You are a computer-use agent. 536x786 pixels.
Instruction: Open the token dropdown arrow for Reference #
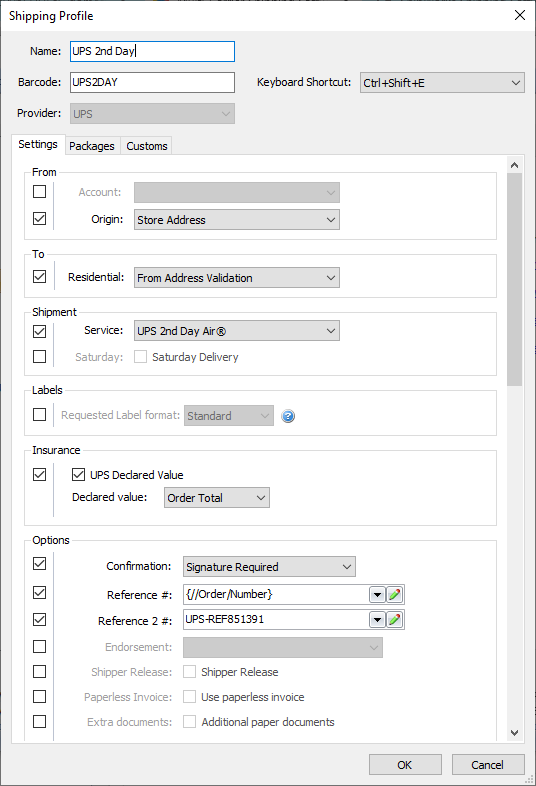click(x=377, y=595)
